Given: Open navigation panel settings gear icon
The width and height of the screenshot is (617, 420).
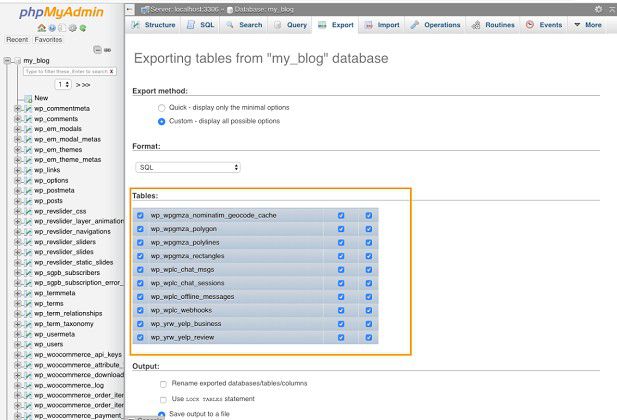Looking at the screenshot, I should tap(73, 28).
